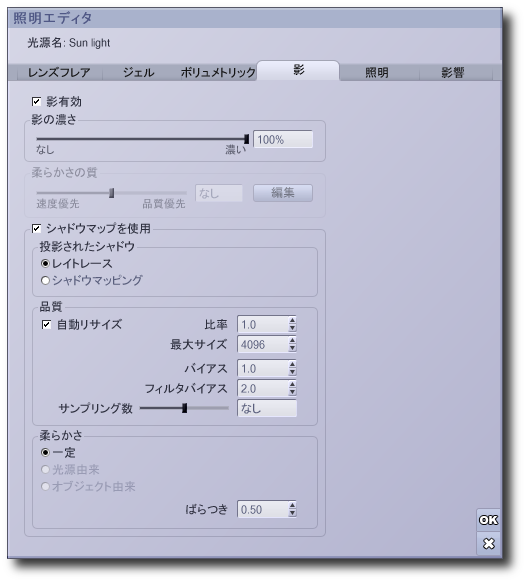Click the 100% shadow density field

[x=283, y=140]
